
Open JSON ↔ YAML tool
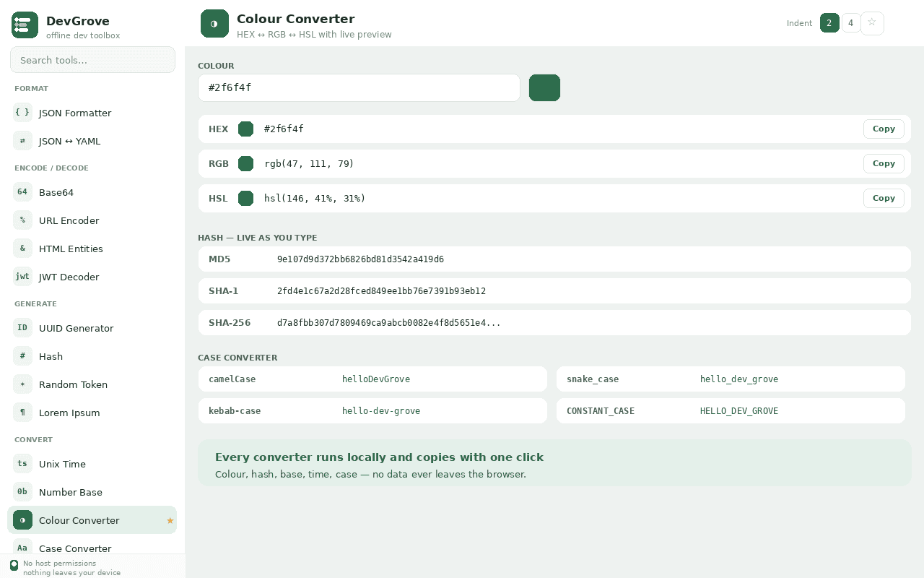(92, 141)
